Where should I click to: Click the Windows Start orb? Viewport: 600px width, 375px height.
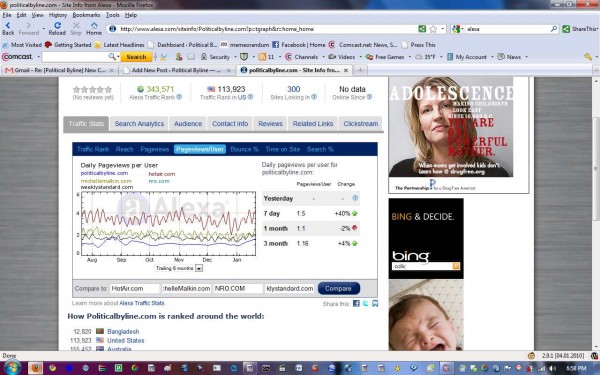click(12, 368)
